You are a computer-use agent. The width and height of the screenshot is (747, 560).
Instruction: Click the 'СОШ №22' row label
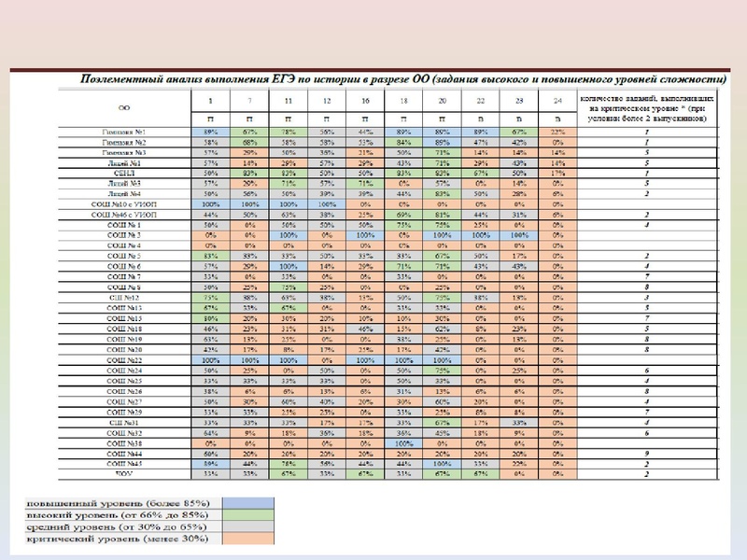coord(125,360)
